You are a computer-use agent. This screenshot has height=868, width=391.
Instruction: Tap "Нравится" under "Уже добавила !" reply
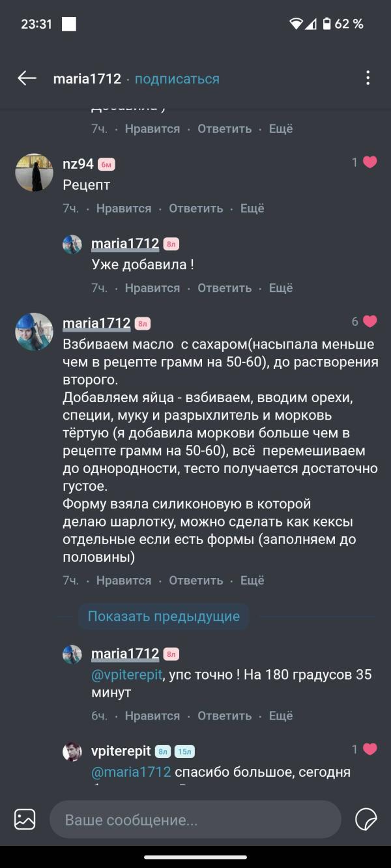click(x=152, y=288)
